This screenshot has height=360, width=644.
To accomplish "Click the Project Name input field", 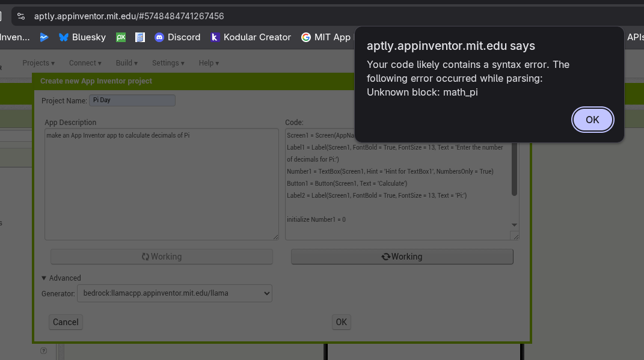I will point(132,100).
